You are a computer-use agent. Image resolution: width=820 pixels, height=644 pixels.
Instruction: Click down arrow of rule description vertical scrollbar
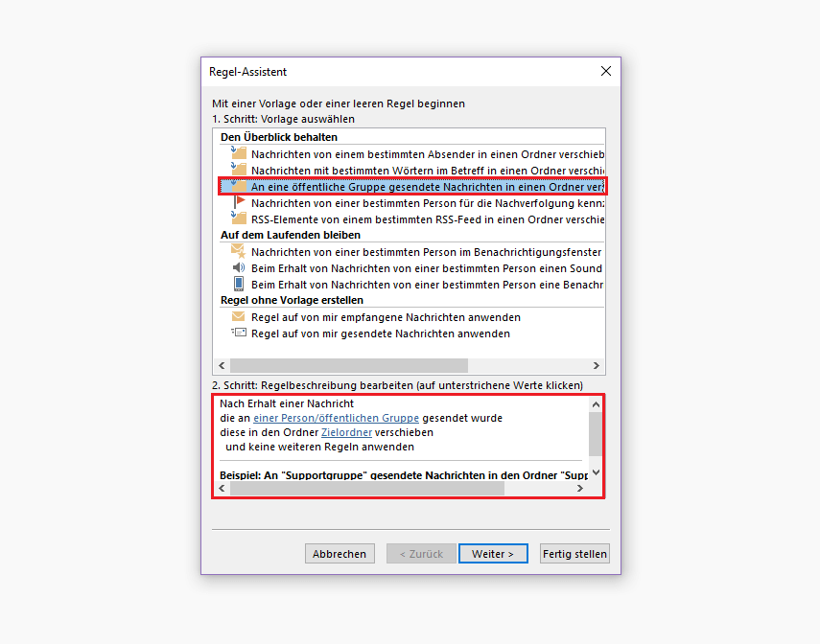596,472
